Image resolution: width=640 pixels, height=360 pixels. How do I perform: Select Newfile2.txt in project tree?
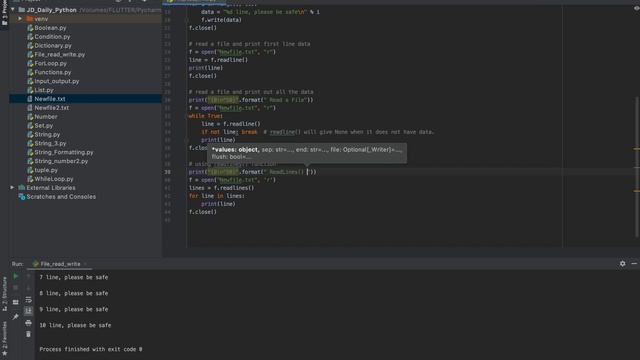(51, 108)
